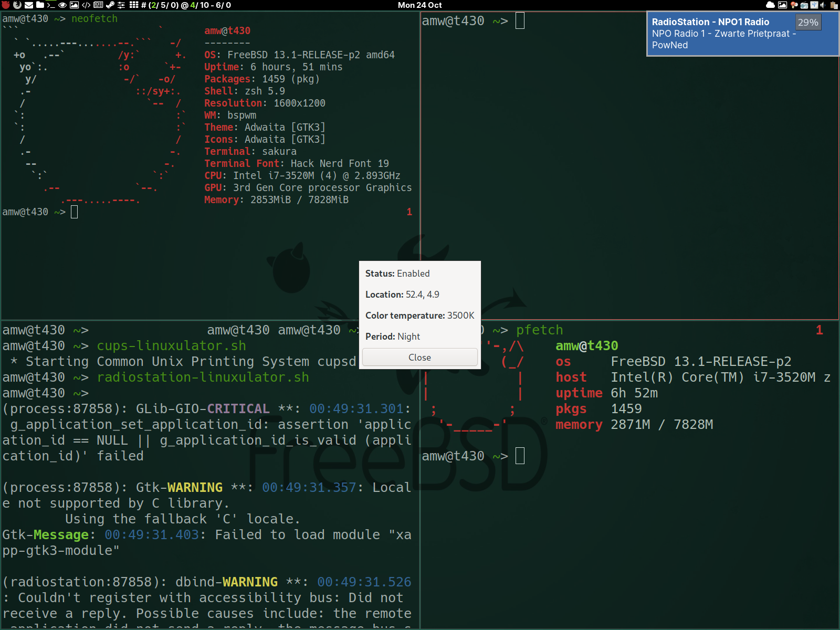Click the cursor after neofetch output prompt
The width and height of the screenshot is (840, 630).
[74, 212]
